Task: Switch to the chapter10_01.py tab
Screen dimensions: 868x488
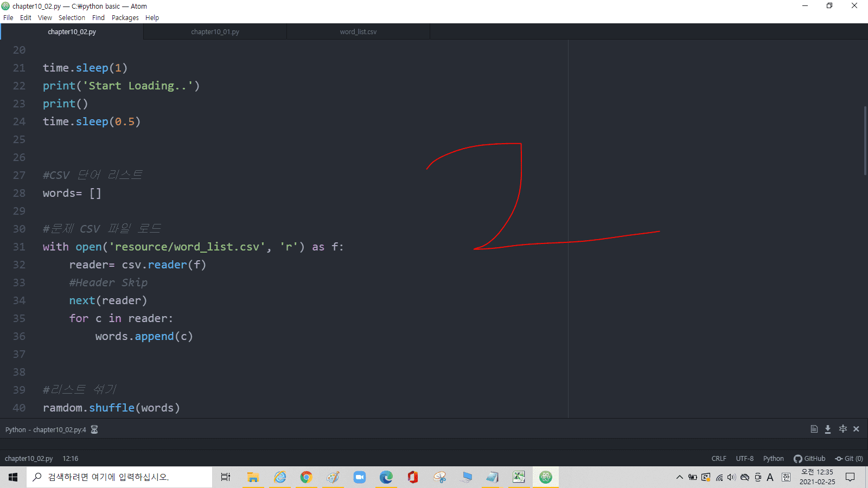Action: (215, 32)
